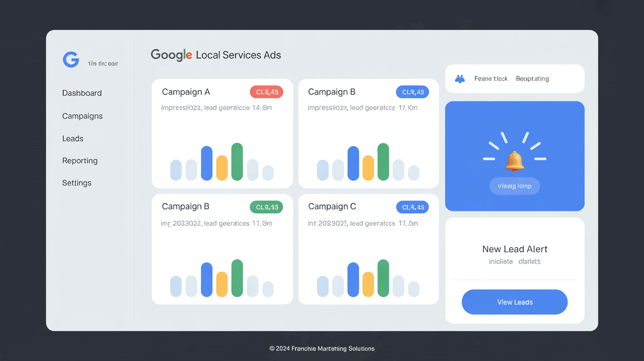
Task: Click Campaign B title beside blue badge
Action: click(332, 92)
